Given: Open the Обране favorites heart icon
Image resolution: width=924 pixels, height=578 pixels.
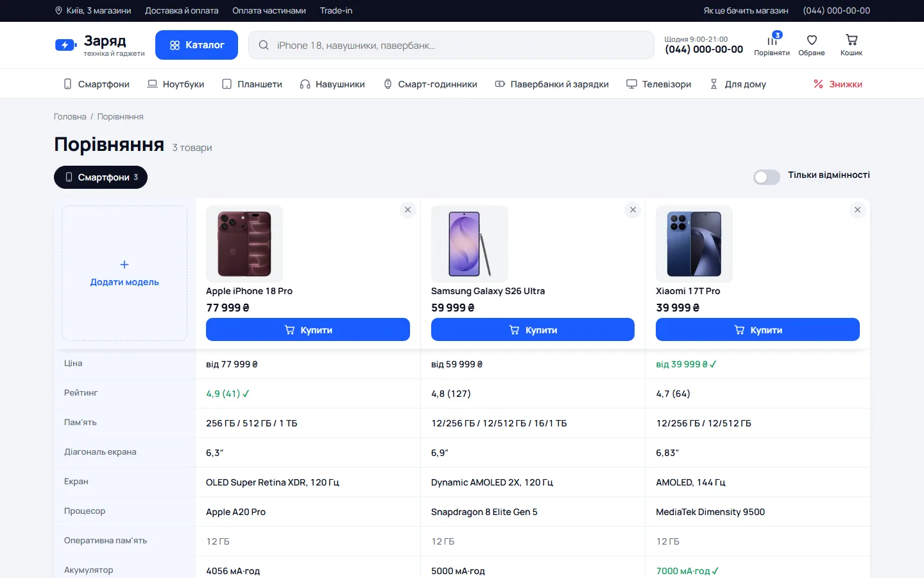Looking at the screenshot, I should (x=812, y=45).
